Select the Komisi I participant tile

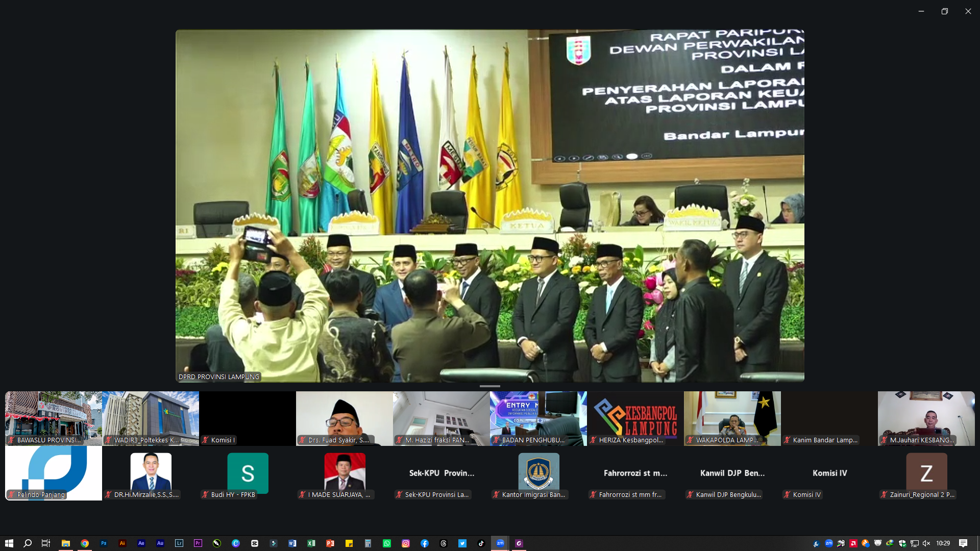pos(248,418)
